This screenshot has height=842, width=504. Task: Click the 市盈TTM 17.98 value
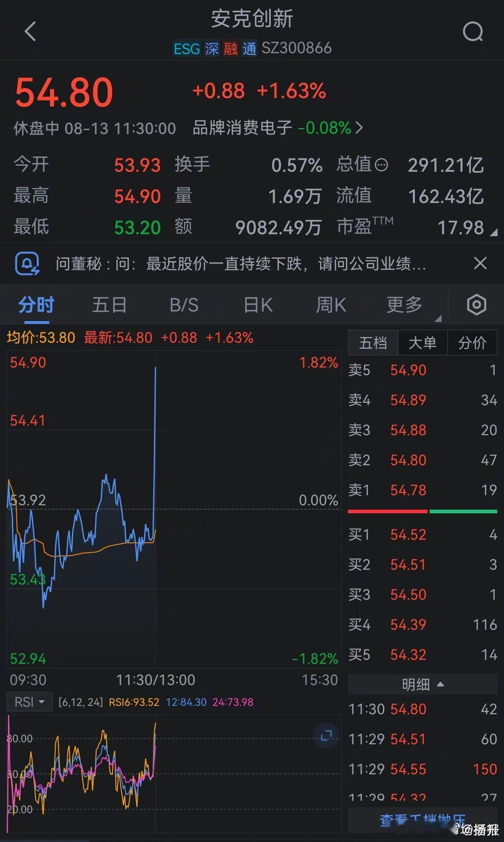click(x=461, y=227)
